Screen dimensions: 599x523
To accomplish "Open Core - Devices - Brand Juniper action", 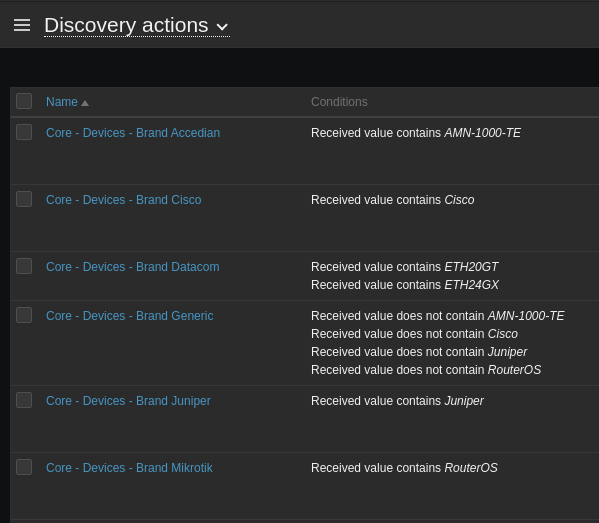I will (x=128, y=401).
